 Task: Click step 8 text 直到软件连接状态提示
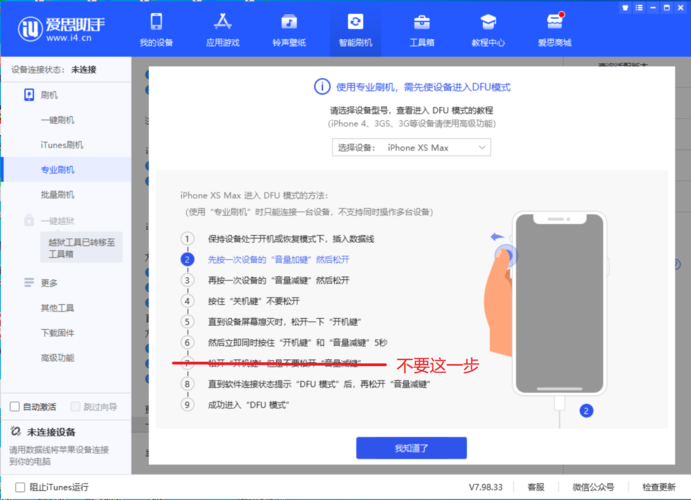click(x=319, y=384)
